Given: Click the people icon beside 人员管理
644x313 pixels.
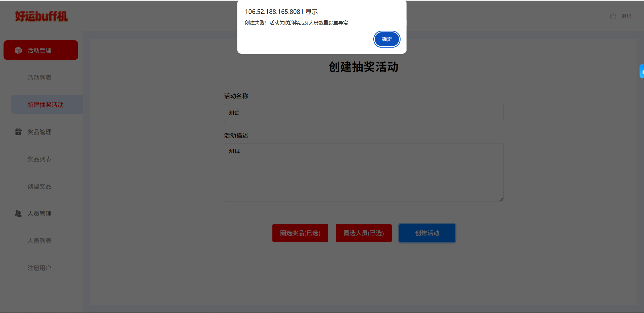Looking at the screenshot, I should (x=18, y=214).
